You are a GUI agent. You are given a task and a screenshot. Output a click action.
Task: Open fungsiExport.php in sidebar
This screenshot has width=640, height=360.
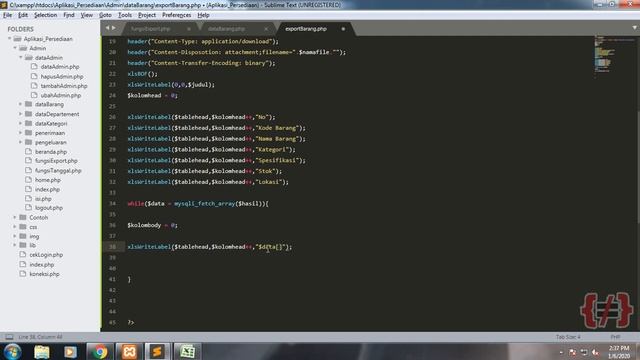56,161
